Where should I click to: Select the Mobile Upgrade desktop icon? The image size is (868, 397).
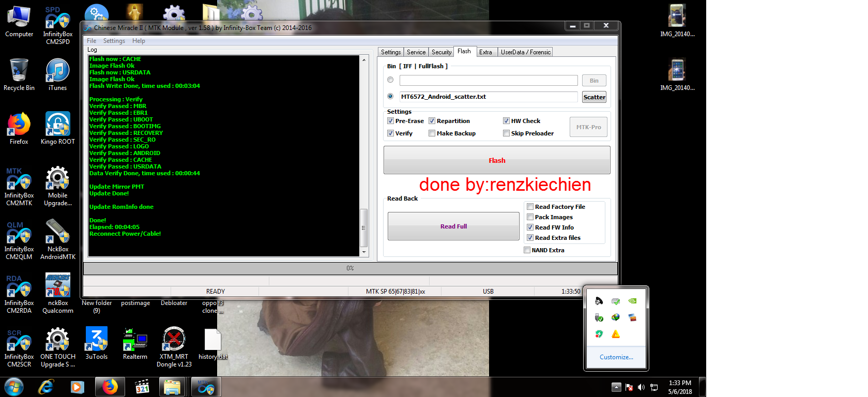58,187
